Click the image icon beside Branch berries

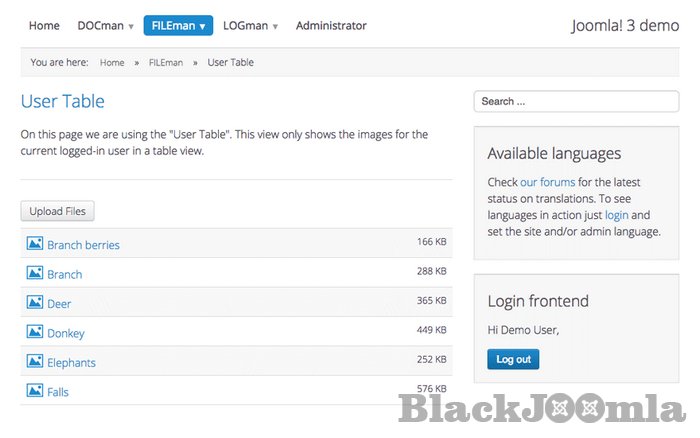[34, 244]
